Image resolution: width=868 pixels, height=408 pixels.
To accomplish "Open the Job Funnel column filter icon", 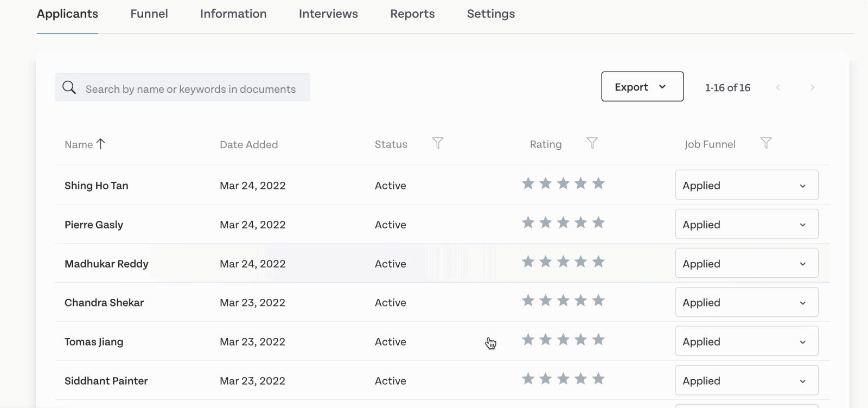I will [x=765, y=143].
